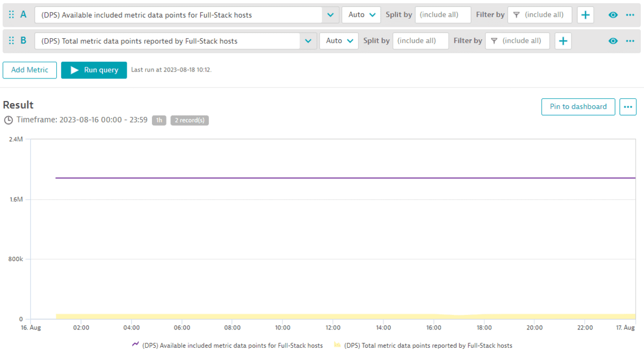Screen dimensions: 644x352
Task: Click the Add Metric field
Action: tap(30, 70)
